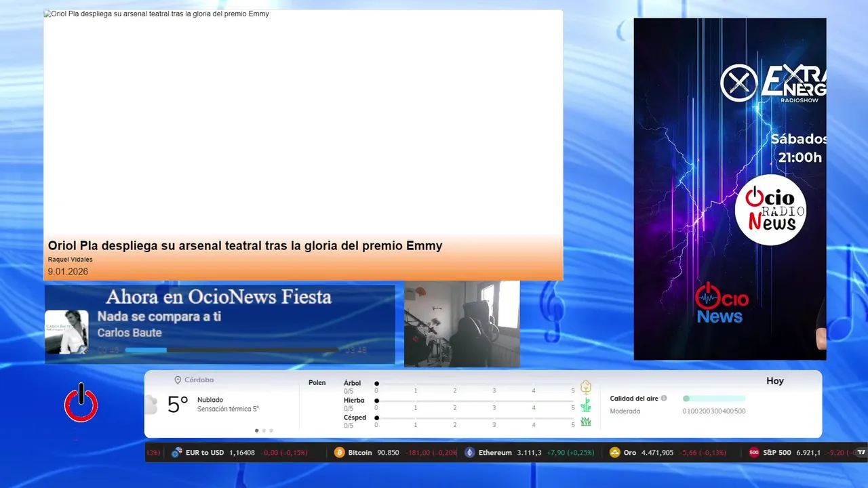This screenshot has width=868, height=488.
Task: Click the TradingView logo on ticker
Action: [x=861, y=453]
